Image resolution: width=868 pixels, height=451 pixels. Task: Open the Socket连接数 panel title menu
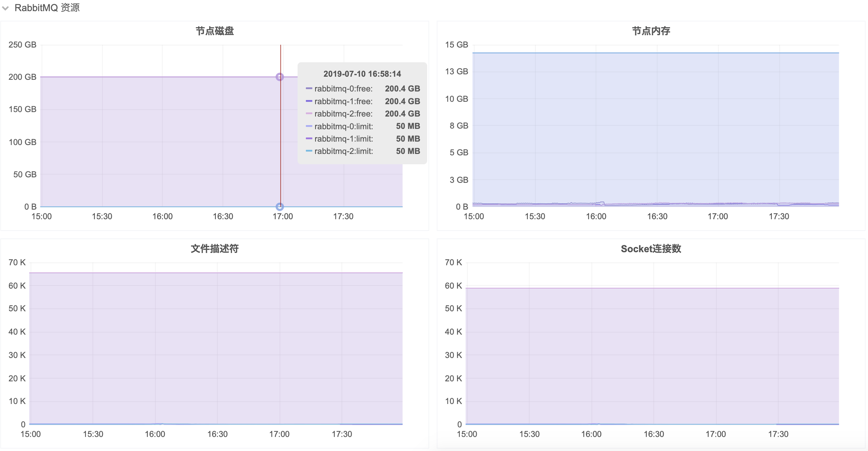[651, 249]
